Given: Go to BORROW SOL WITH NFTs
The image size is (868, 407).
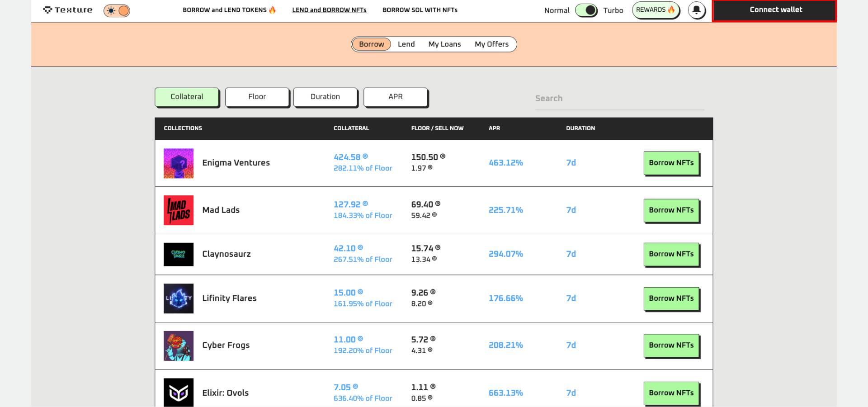Looking at the screenshot, I should (420, 10).
